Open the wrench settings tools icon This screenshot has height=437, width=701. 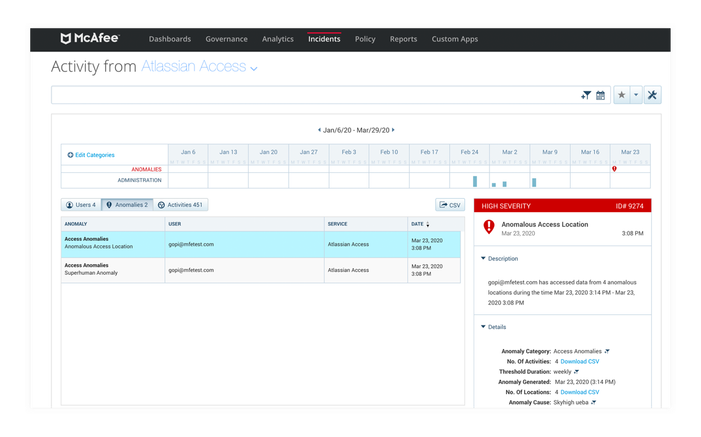coord(652,95)
